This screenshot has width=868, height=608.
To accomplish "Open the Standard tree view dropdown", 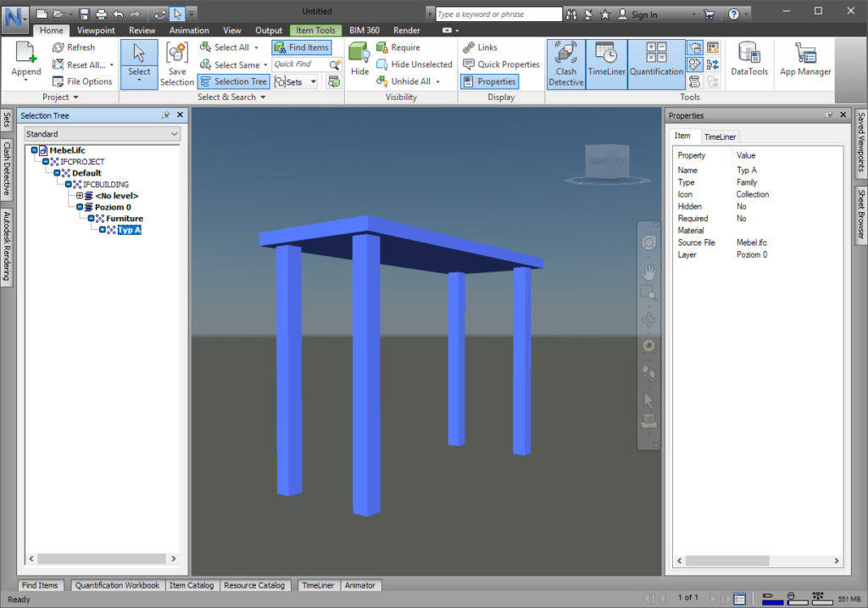I will tap(102, 134).
